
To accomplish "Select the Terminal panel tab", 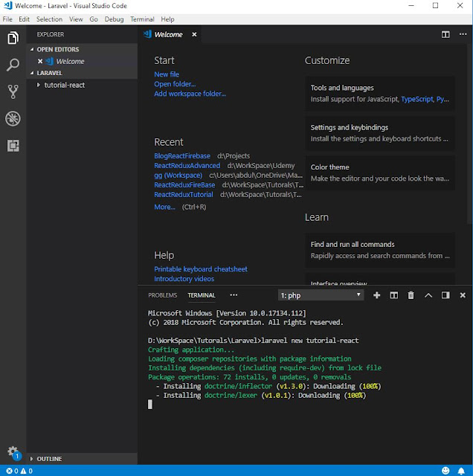I will pos(202,295).
